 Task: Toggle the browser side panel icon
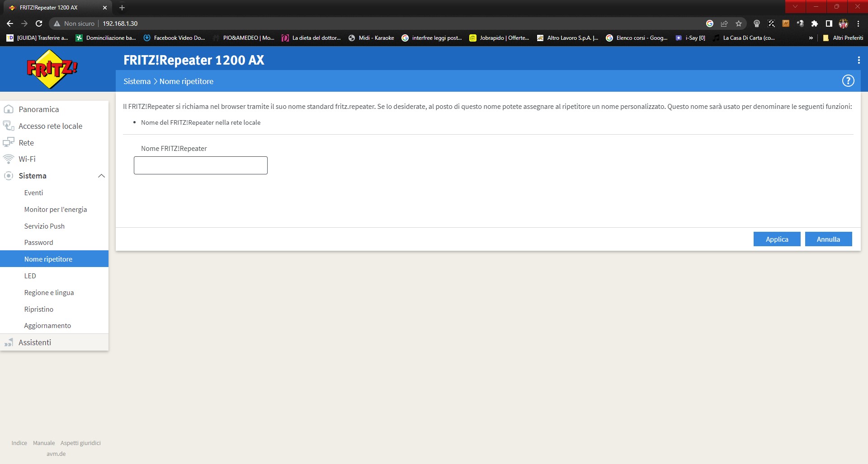click(x=829, y=23)
